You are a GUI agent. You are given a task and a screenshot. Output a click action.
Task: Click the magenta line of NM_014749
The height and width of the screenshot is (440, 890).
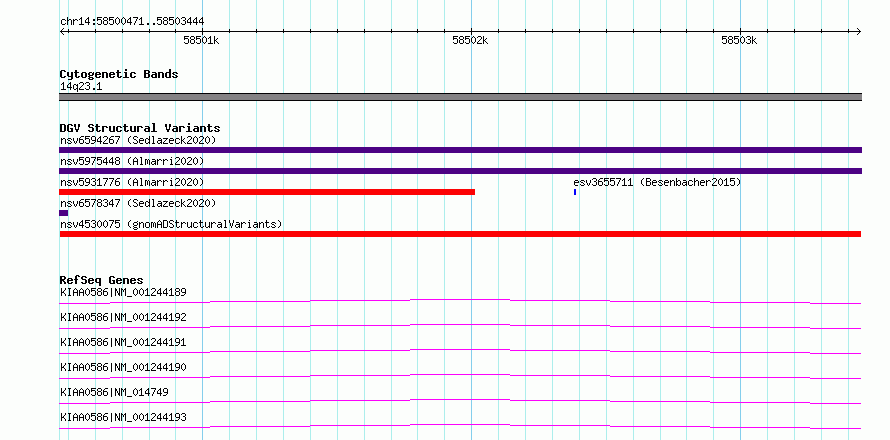(460, 401)
